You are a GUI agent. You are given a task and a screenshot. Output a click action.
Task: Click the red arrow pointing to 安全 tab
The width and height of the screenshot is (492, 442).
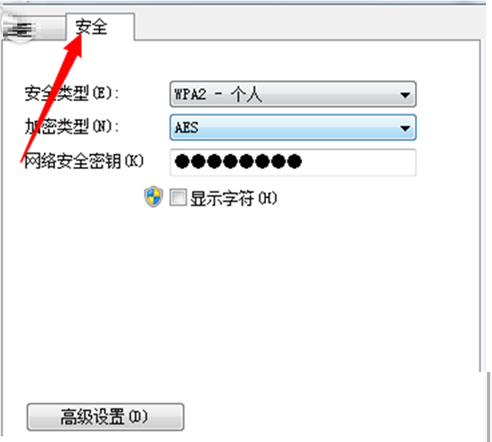click(x=52, y=98)
